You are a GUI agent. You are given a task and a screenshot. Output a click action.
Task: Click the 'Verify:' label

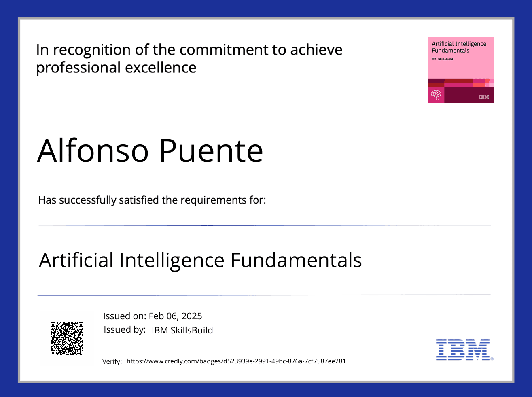pyautogui.click(x=112, y=361)
